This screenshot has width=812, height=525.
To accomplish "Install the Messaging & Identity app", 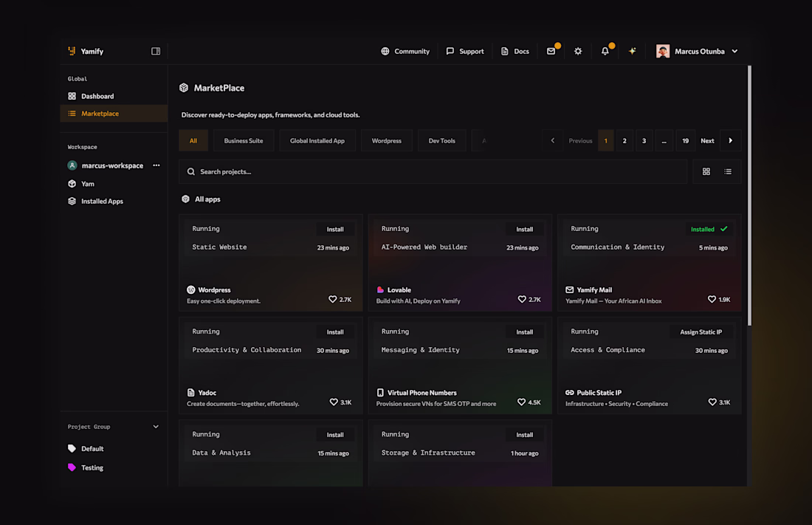I will [x=524, y=332].
